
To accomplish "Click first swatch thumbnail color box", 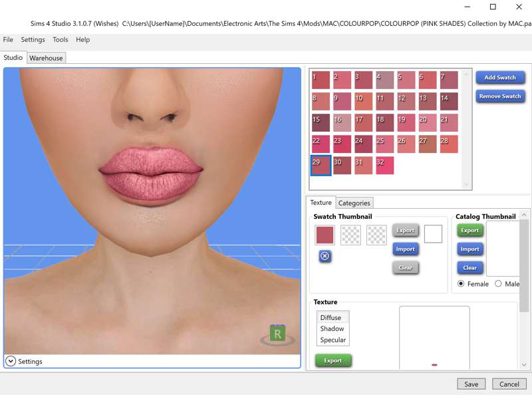I will (x=325, y=235).
